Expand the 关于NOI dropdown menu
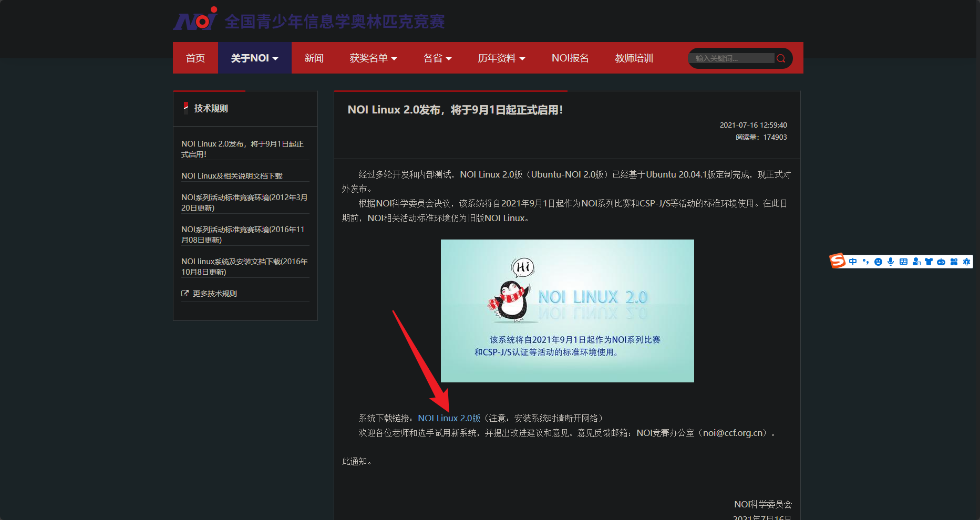 click(x=254, y=58)
